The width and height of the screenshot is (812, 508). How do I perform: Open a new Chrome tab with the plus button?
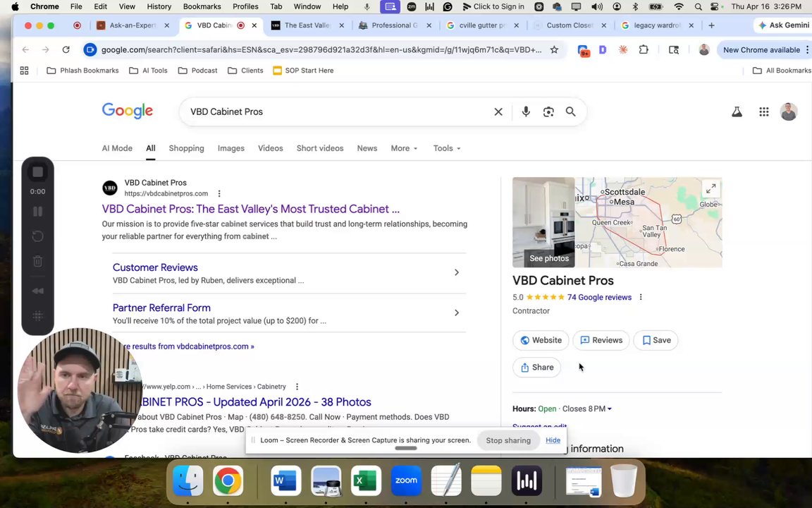pyautogui.click(x=711, y=25)
